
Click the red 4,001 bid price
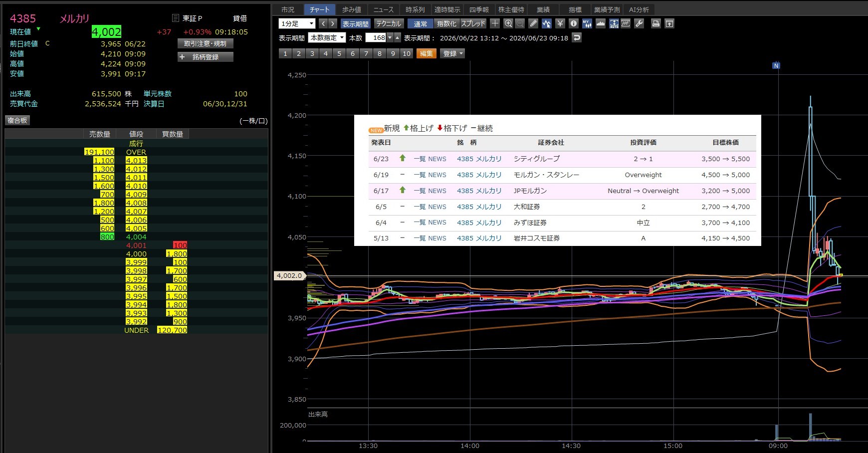point(136,245)
